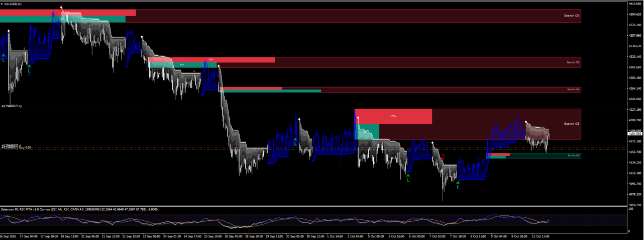Viewport: 644px width, 240px height.
Task: Click the 4115.180 price axis label
Action: click(635, 173)
